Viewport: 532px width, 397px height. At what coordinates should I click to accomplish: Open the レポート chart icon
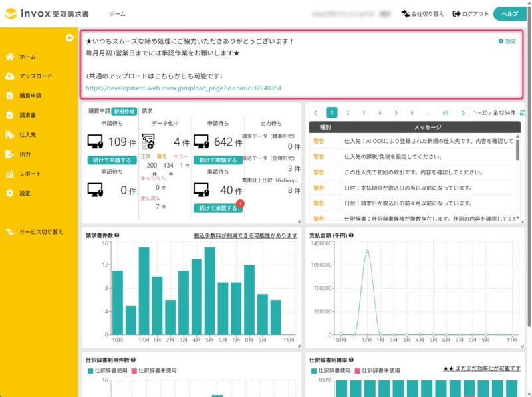point(10,174)
